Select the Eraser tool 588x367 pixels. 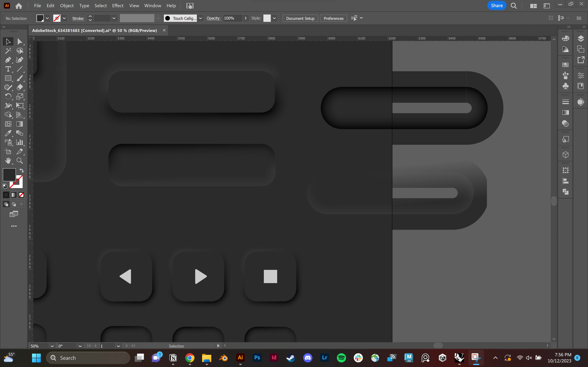[19, 87]
